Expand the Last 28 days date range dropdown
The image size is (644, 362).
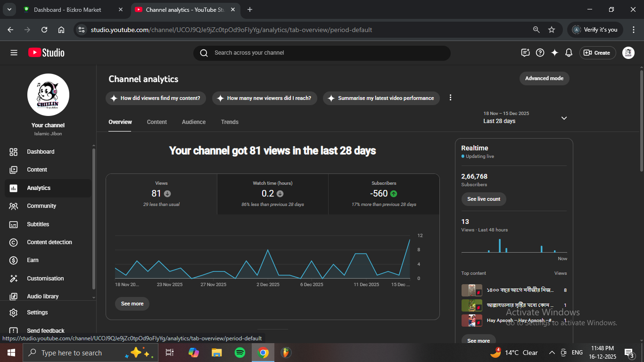[x=564, y=118]
